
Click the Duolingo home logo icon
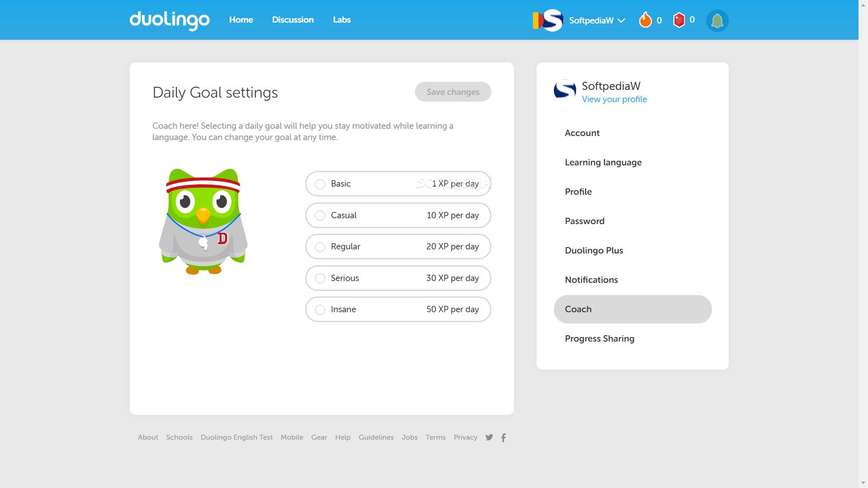click(x=170, y=20)
